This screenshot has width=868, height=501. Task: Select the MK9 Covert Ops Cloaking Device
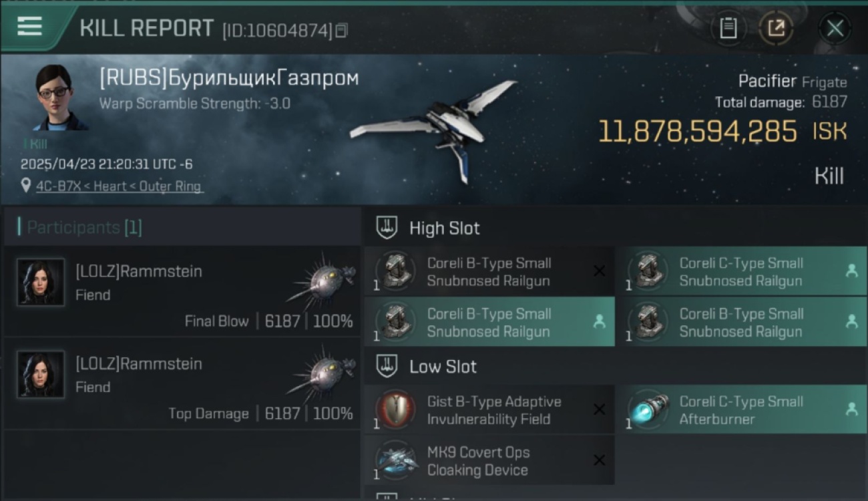click(489, 461)
